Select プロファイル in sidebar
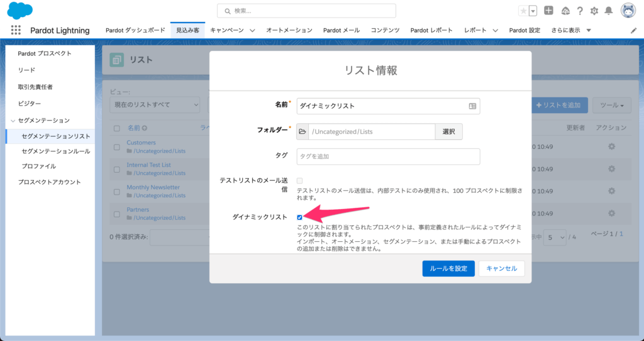Screen dimensions: 644x341 click(x=38, y=166)
